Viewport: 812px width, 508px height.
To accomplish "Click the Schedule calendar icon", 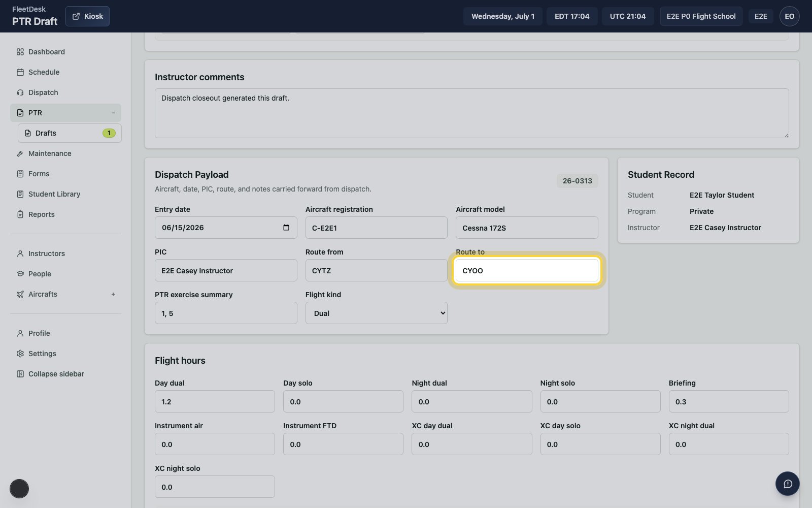I will [x=20, y=72].
